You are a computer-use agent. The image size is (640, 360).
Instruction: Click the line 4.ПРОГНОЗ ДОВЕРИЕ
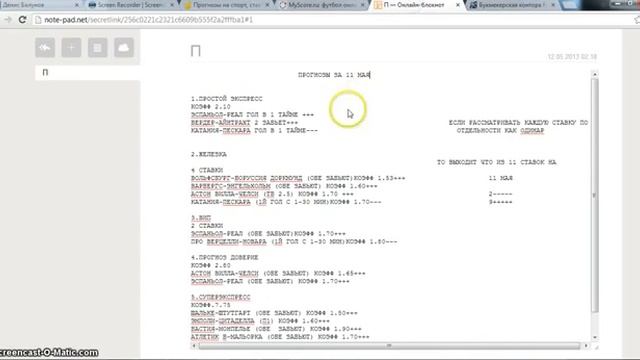click(224, 258)
